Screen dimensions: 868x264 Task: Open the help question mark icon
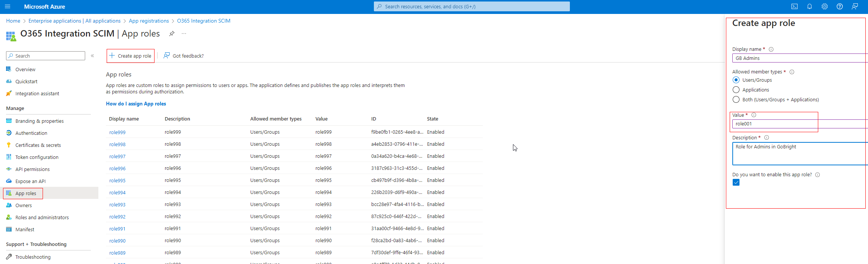click(x=840, y=6)
